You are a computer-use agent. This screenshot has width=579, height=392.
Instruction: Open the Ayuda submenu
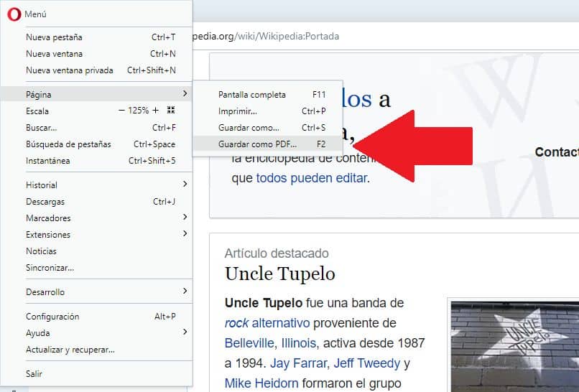(x=96, y=333)
